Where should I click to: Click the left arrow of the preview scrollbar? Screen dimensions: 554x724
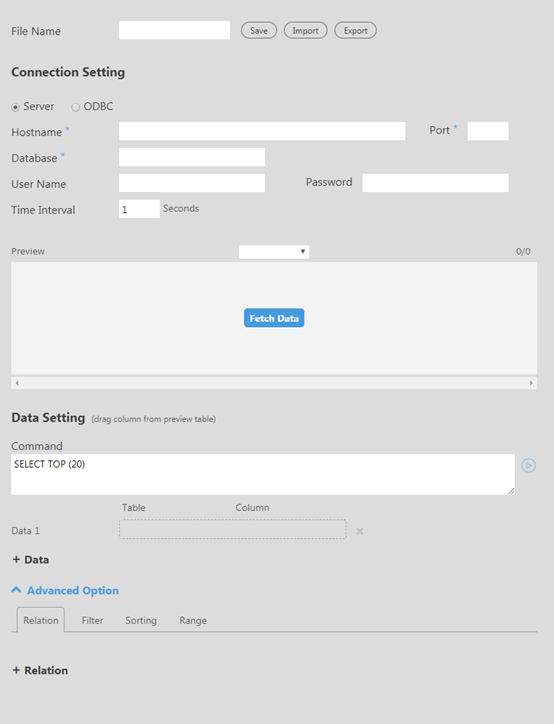pos(17,383)
